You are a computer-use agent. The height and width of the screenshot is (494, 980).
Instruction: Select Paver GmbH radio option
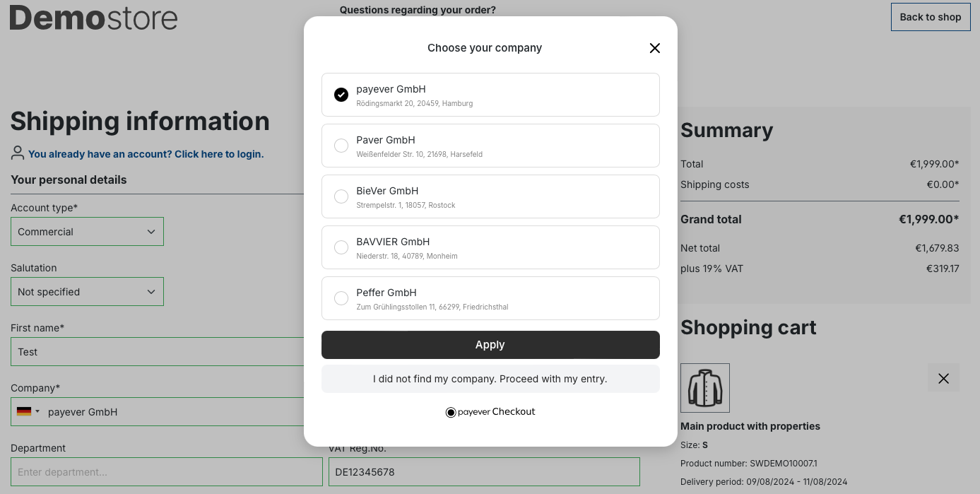pyautogui.click(x=341, y=146)
